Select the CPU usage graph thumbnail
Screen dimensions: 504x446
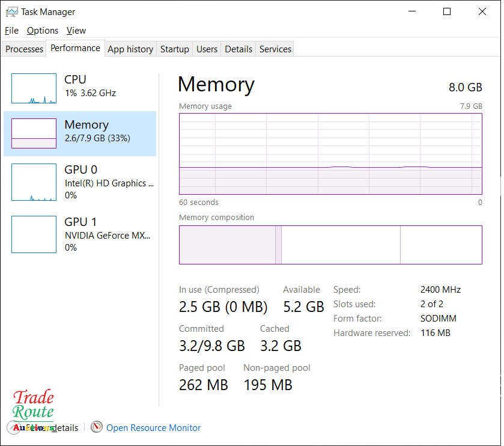click(34, 88)
